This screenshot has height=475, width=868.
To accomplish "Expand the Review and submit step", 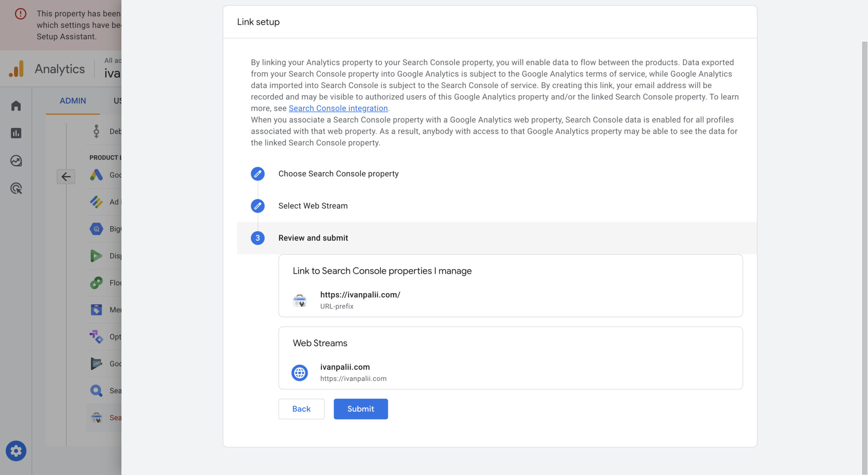I will [x=313, y=238].
